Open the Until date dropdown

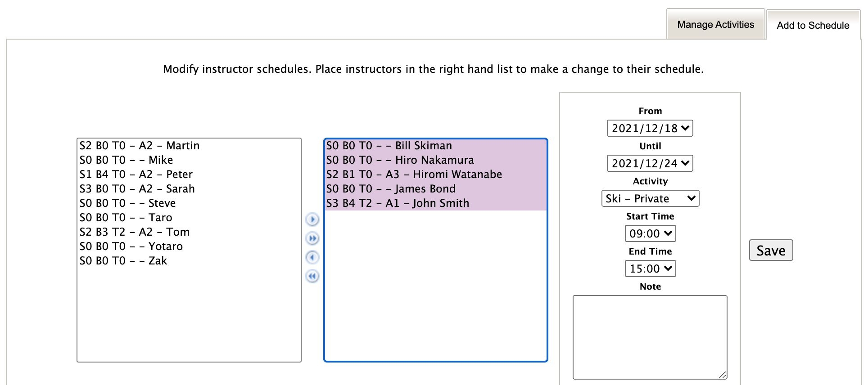click(650, 163)
